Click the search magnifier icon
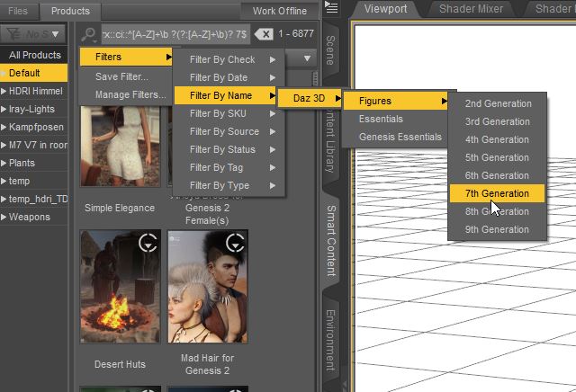The image size is (576, 392). 89,34
